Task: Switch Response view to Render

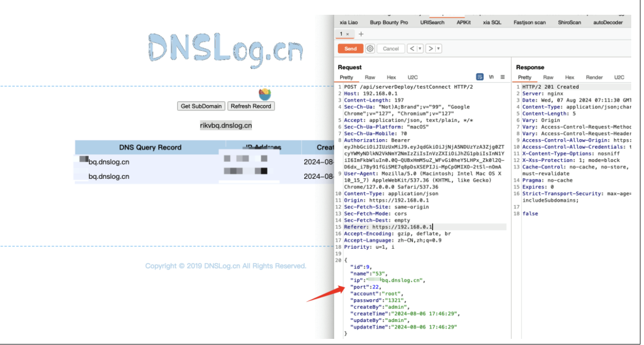Action: (x=594, y=77)
